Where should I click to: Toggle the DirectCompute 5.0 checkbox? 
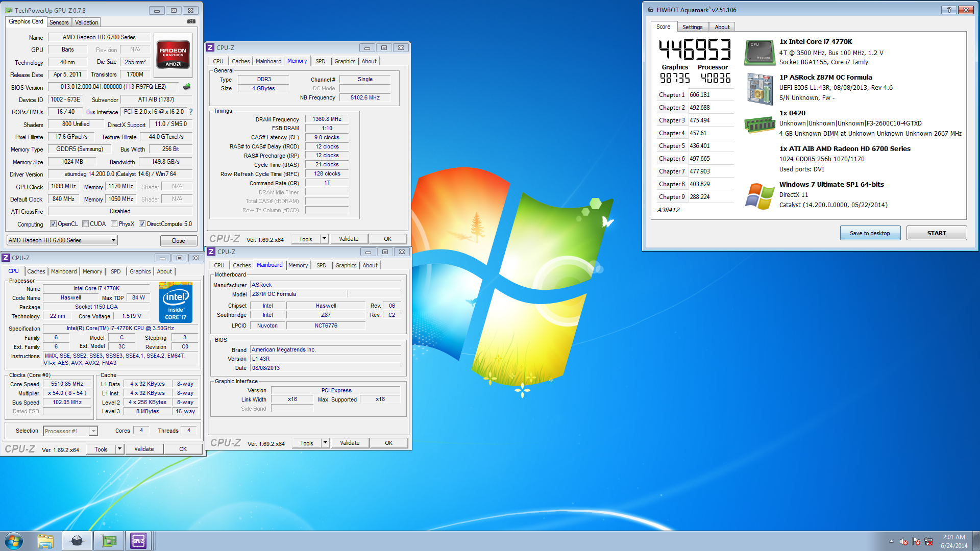point(142,224)
